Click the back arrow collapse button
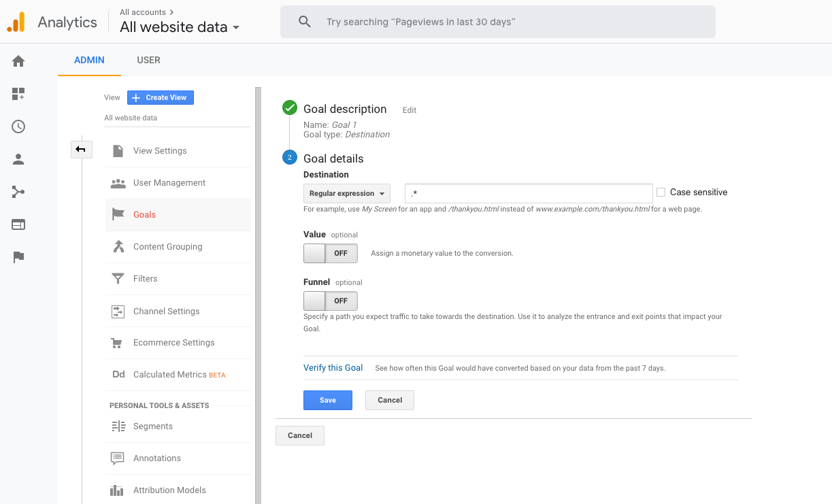The width and height of the screenshot is (832, 504). [81, 149]
